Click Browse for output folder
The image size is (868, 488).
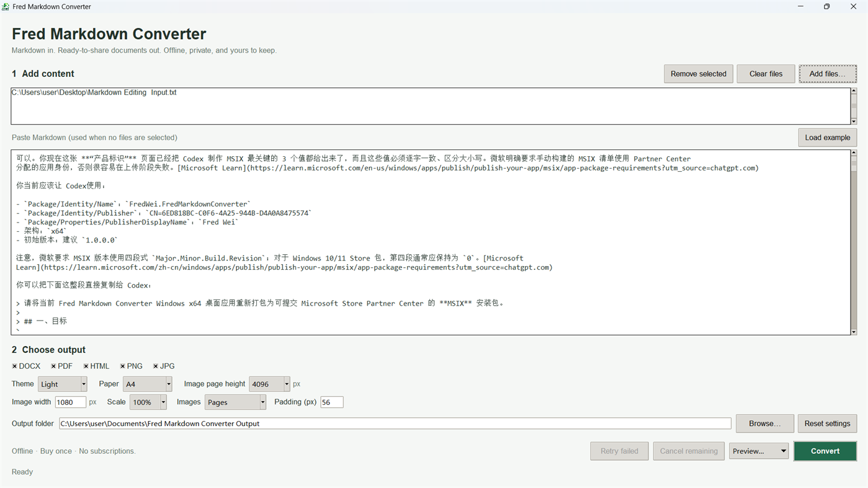(765, 424)
